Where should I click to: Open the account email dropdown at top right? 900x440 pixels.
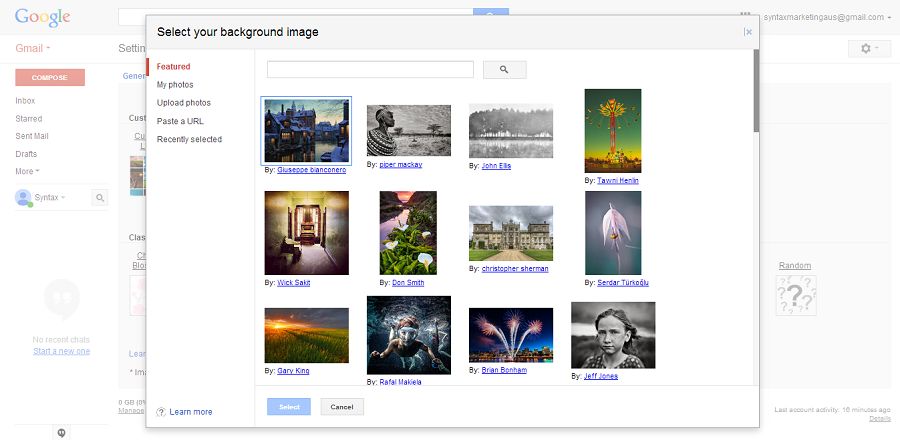pyautogui.click(x=827, y=17)
